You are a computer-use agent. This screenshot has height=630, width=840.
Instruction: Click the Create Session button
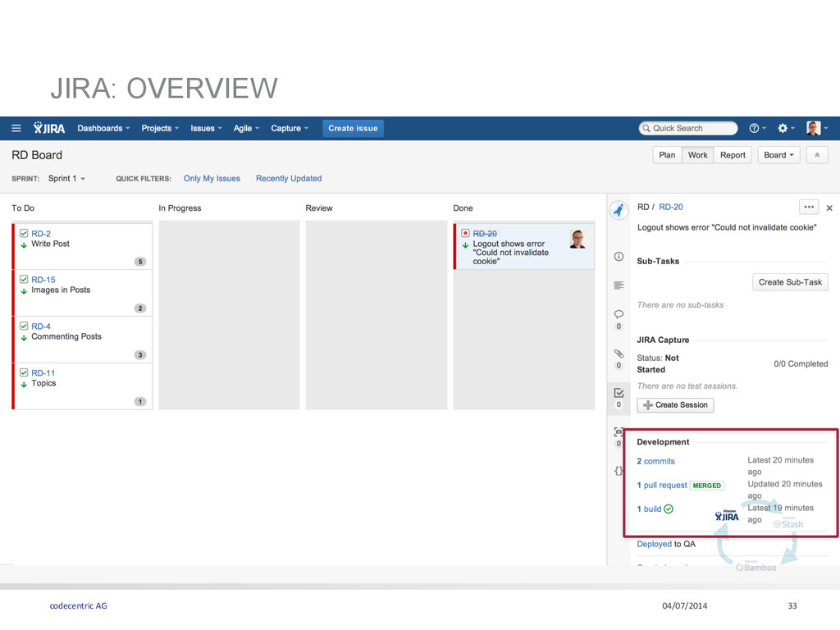pyautogui.click(x=675, y=405)
